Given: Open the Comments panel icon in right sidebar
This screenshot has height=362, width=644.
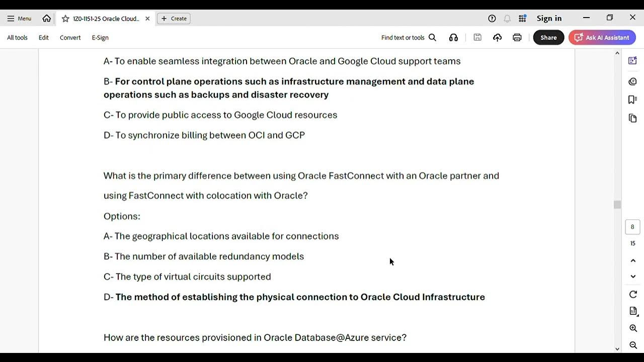Looking at the screenshot, I should coord(633,81).
